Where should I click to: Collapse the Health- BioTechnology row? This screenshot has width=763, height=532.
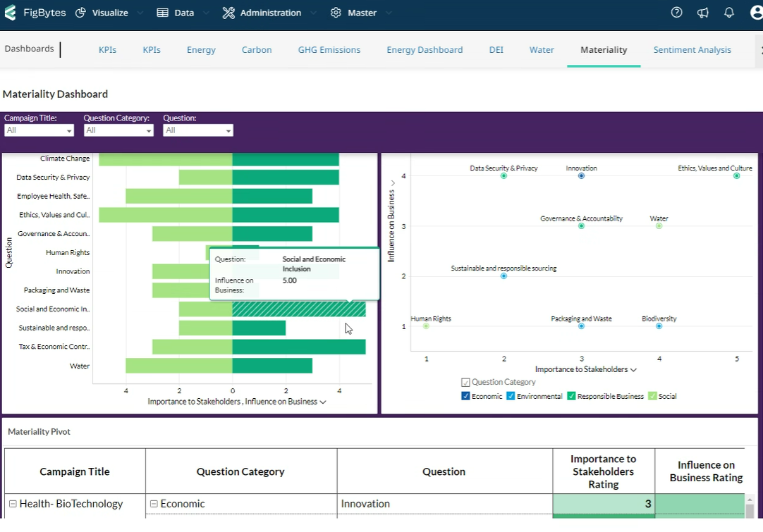click(x=13, y=504)
